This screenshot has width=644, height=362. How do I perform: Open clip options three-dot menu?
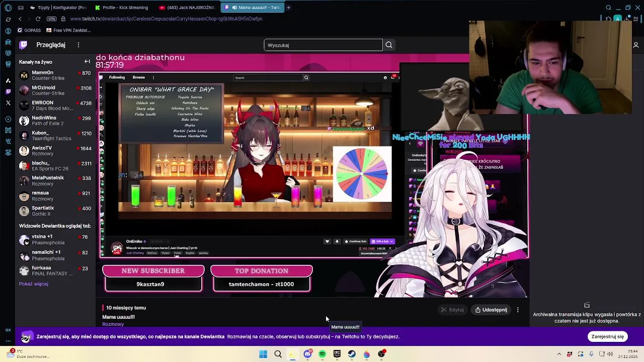coord(518,310)
